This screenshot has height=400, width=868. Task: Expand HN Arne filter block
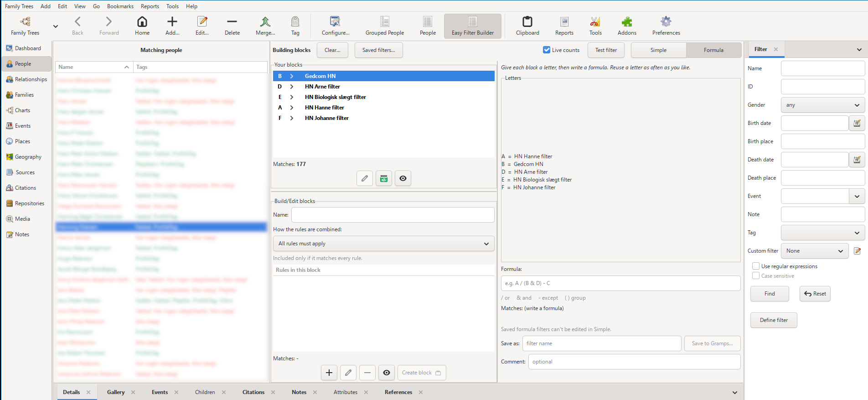tap(292, 87)
